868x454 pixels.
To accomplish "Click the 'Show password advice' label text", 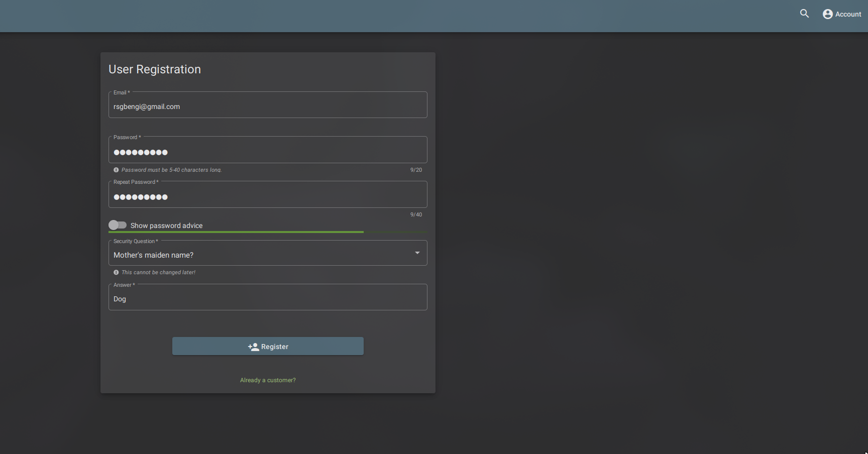I will pyautogui.click(x=166, y=225).
